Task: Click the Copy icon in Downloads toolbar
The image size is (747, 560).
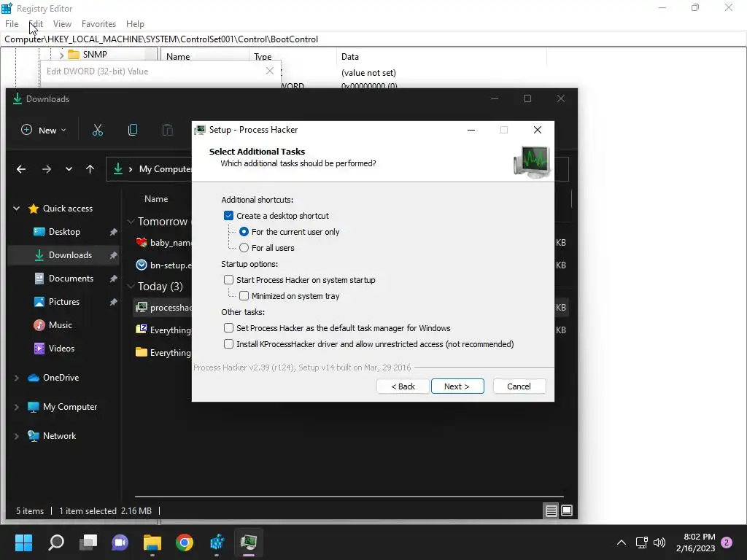Action: pyautogui.click(x=133, y=130)
